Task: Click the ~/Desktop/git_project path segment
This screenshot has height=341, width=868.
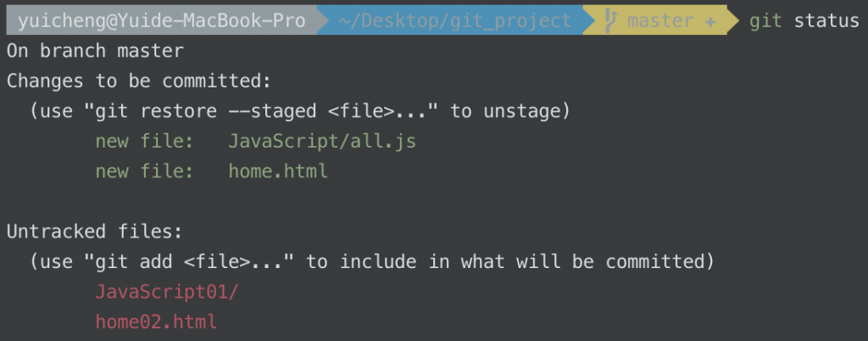Action: coord(454,21)
